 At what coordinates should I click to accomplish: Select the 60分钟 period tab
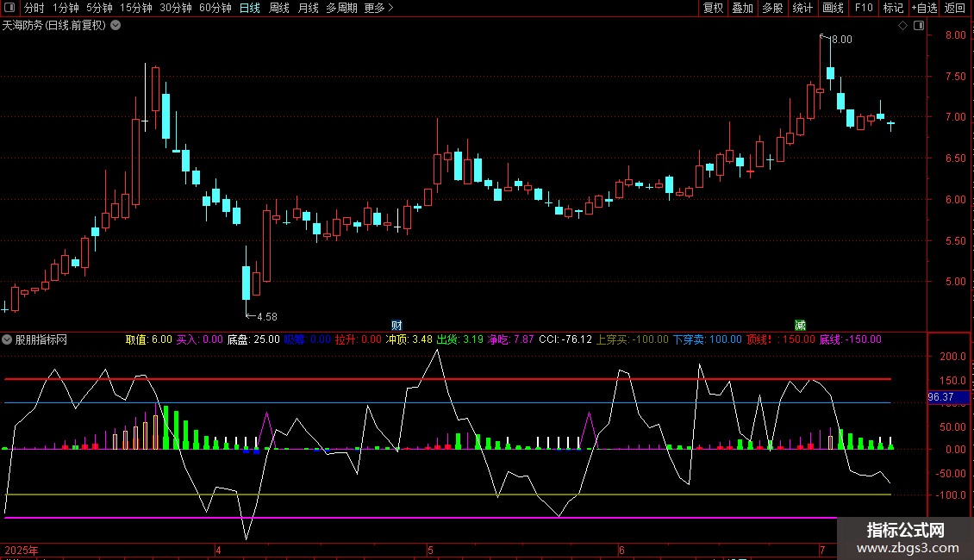(215, 8)
